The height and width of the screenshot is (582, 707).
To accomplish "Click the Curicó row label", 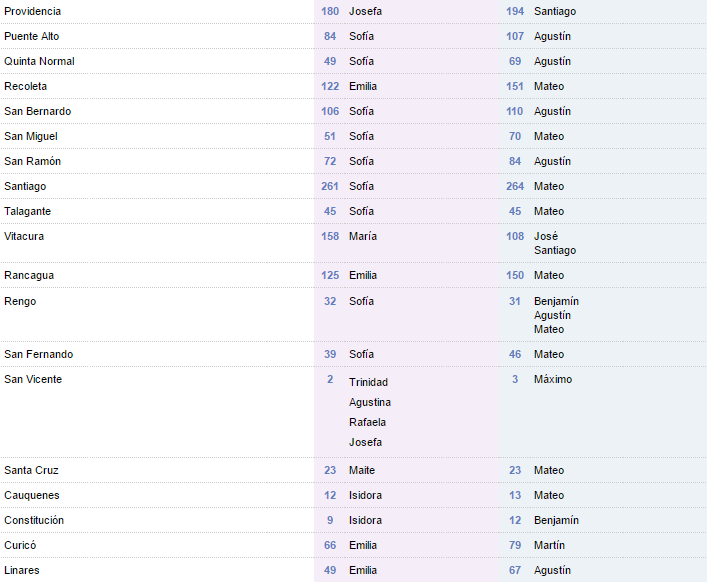I will [x=20, y=545].
